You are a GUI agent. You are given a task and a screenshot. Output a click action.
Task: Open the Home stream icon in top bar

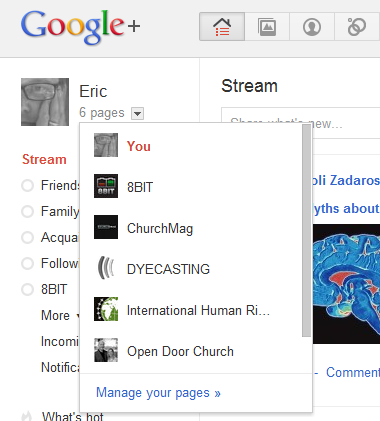[x=222, y=27]
